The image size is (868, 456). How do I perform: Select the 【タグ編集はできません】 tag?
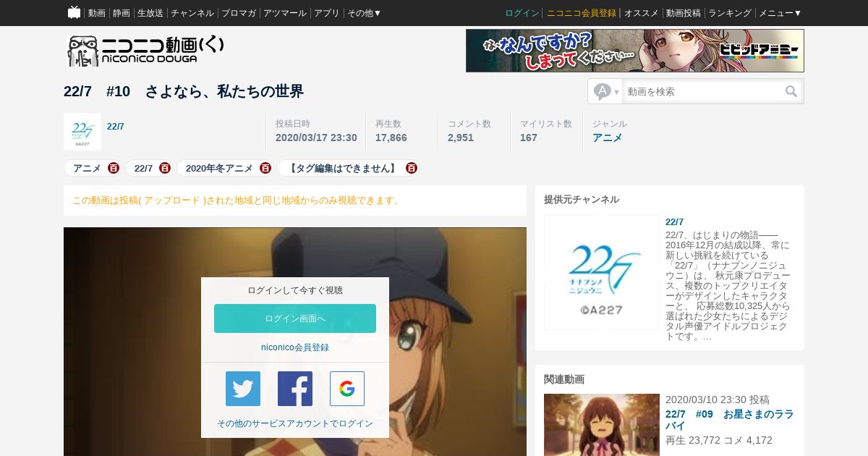point(343,168)
